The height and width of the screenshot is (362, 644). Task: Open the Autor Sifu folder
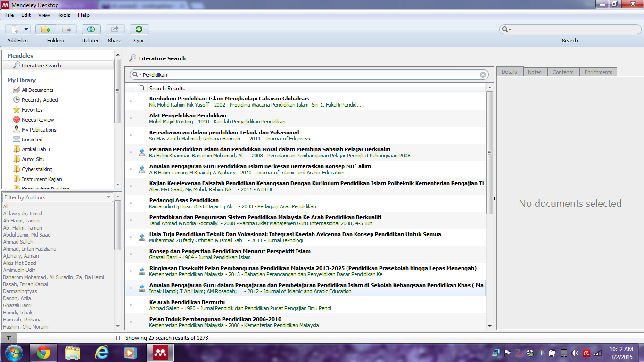click(x=33, y=159)
